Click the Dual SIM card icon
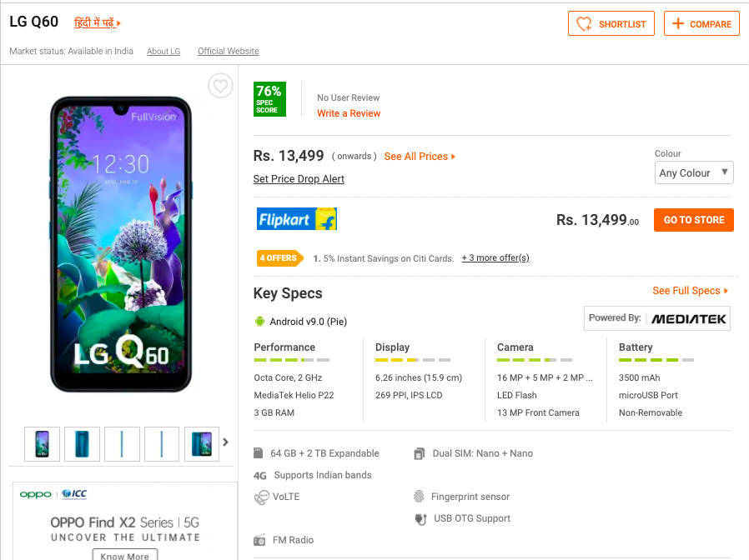Screen dimensions: 749x560 (419, 453)
